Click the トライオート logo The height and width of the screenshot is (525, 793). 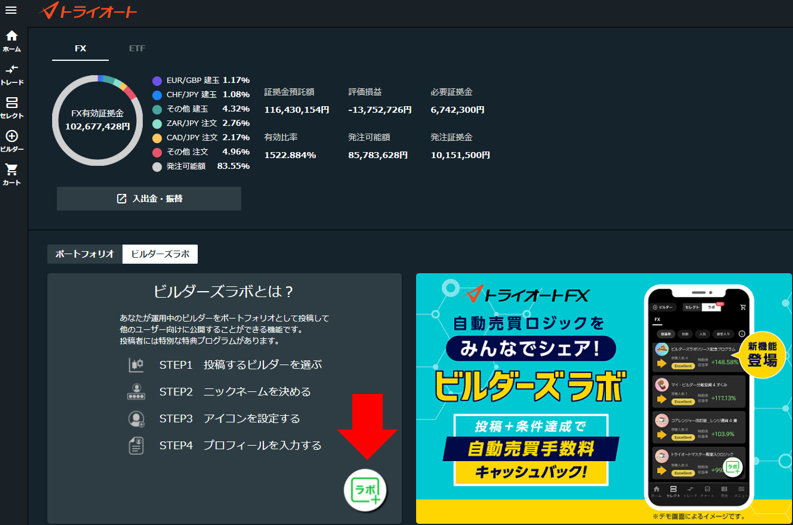[88, 11]
